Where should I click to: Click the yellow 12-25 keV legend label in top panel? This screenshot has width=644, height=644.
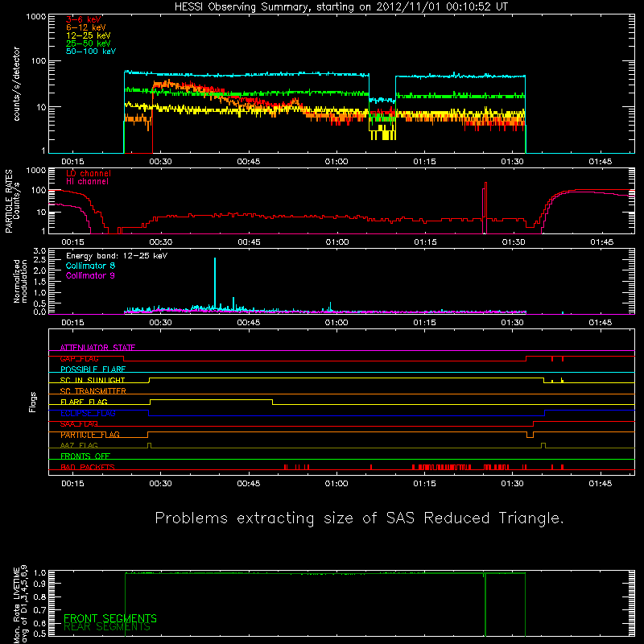pyautogui.click(x=89, y=35)
